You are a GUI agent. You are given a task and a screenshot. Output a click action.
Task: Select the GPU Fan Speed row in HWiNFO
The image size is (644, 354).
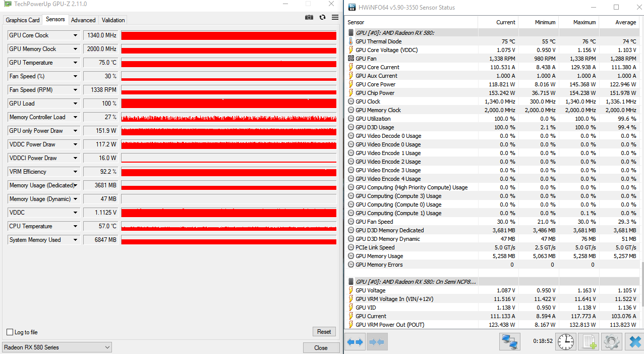click(492, 222)
